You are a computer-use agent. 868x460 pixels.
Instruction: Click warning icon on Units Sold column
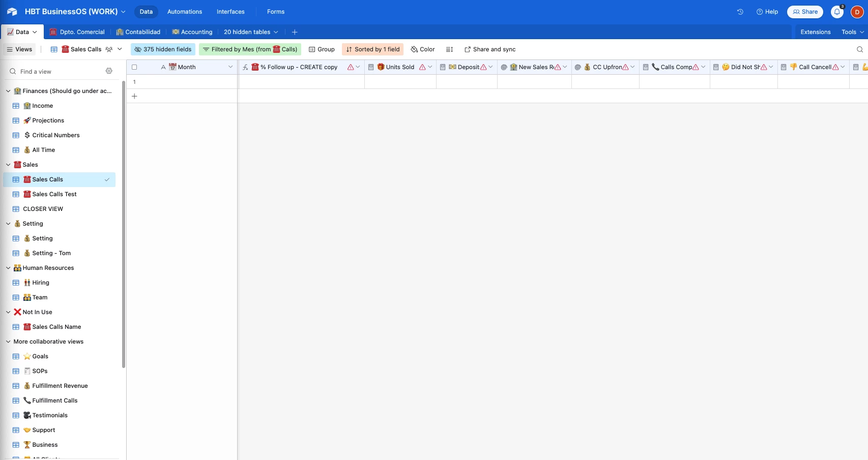[x=422, y=67]
